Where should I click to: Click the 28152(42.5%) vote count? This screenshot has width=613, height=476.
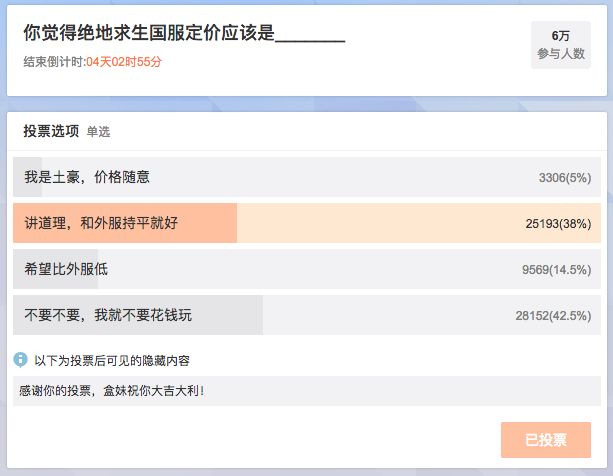[553, 315]
